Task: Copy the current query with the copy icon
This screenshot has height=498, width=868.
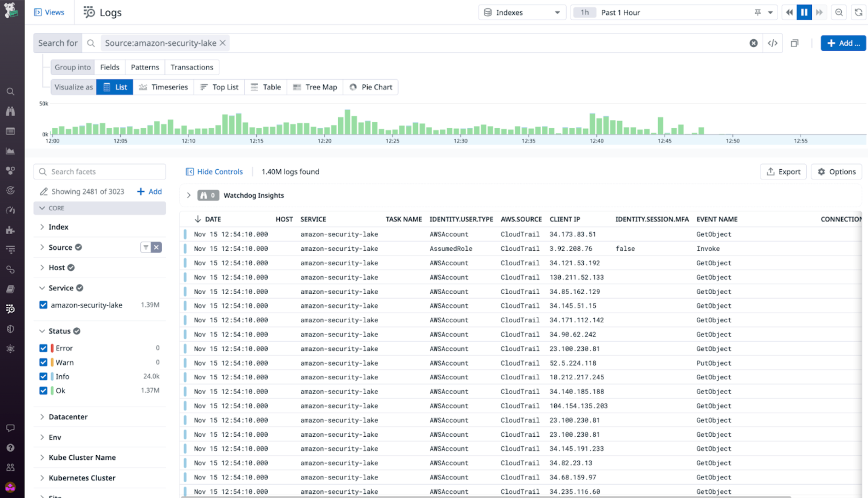Action: pyautogui.click(x=794, y=43)
